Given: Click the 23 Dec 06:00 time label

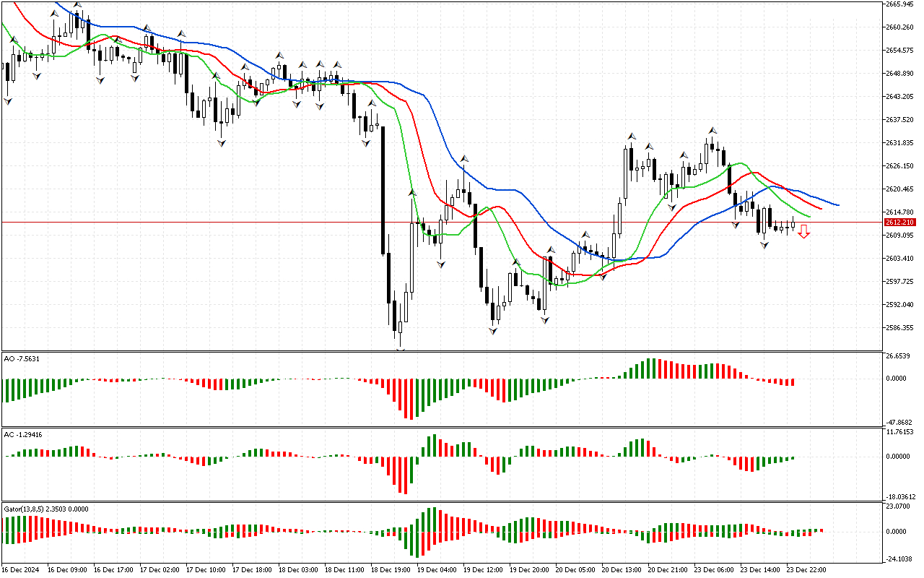Looking at the screenshot, I should click(714, 570).
